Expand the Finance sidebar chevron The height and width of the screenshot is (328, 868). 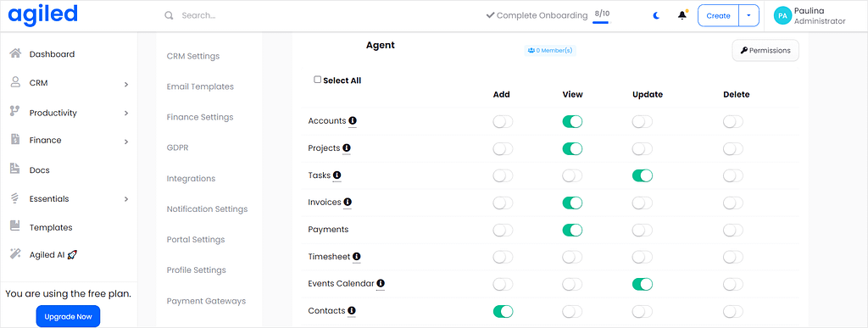126,142
